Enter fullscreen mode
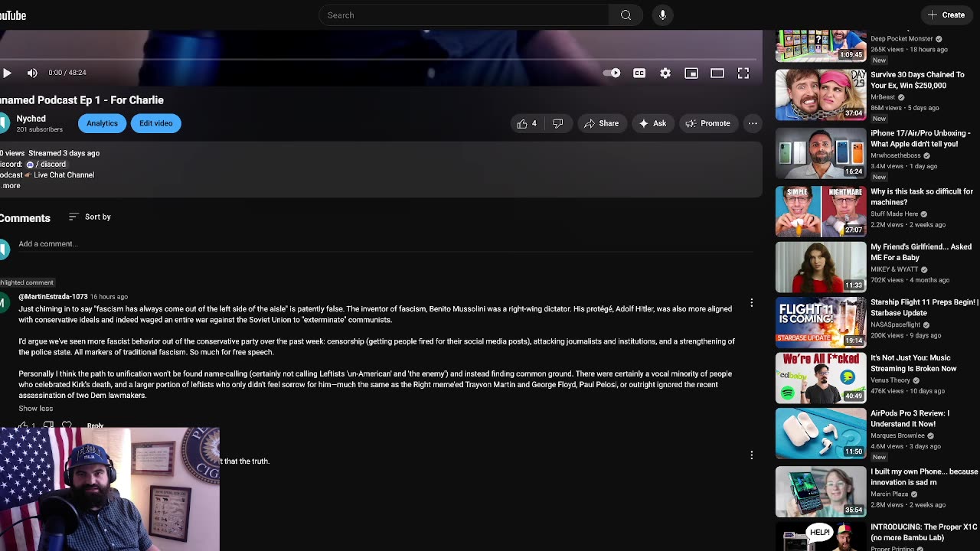 coord(743,73)
